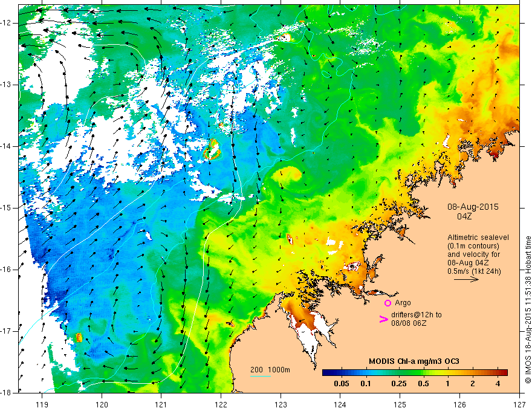532x411 pixels.
Task: Click the colorbar tick label '1'
Action: coord(448,384)
